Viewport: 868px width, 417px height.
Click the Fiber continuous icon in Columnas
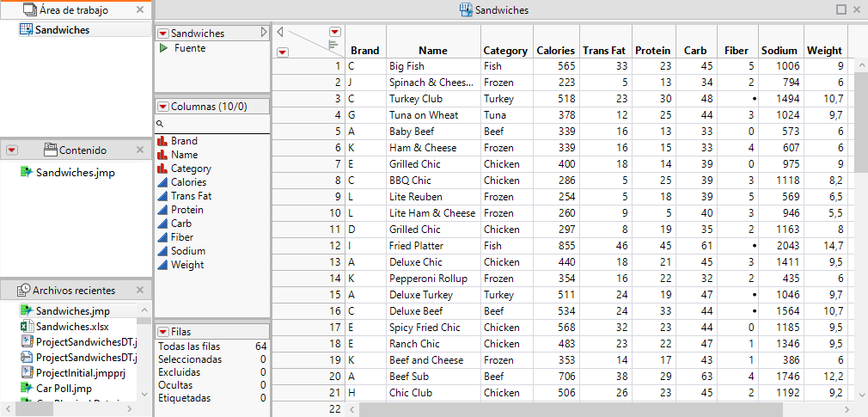[x=162, y=237]
